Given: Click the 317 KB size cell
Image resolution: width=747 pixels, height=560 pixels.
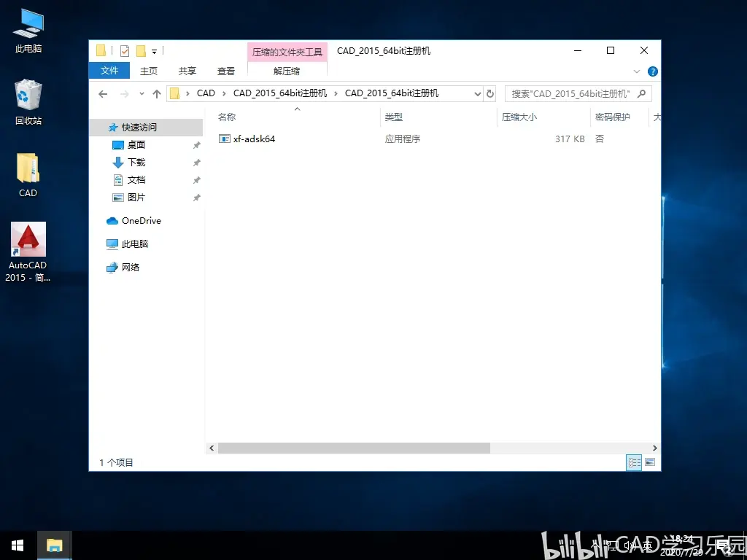Looking at the screenshot, I should [570, 139].
